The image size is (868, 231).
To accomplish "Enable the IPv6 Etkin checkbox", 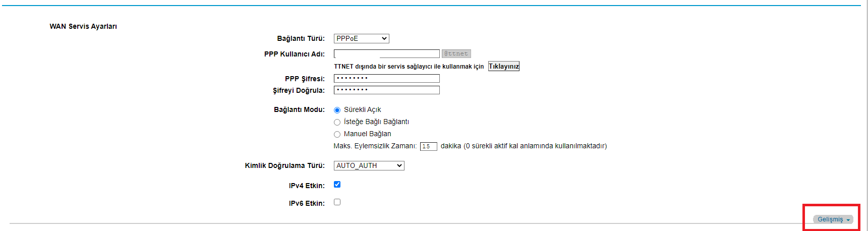I will pos(337,202).
